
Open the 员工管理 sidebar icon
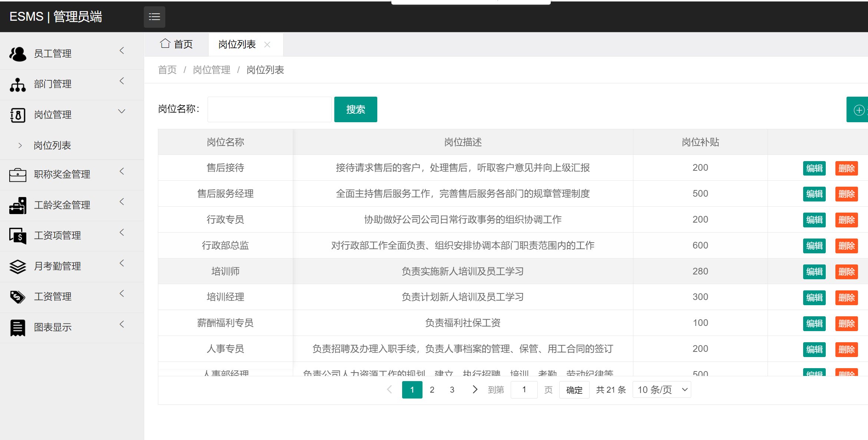tap(17, 53)
